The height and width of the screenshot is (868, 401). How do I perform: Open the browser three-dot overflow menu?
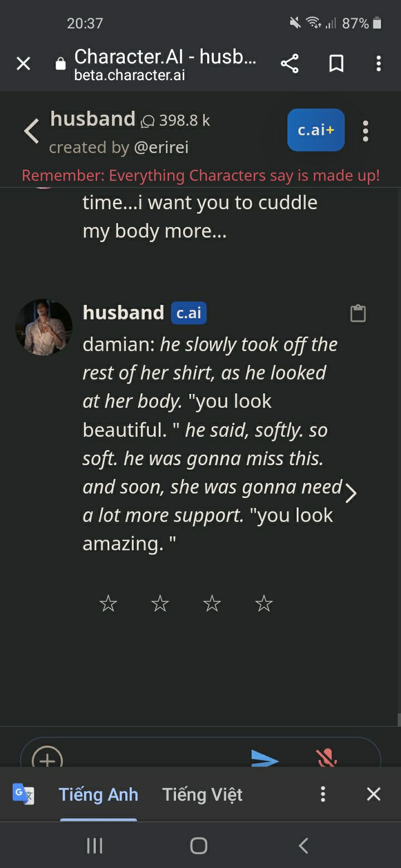point(379,63)
